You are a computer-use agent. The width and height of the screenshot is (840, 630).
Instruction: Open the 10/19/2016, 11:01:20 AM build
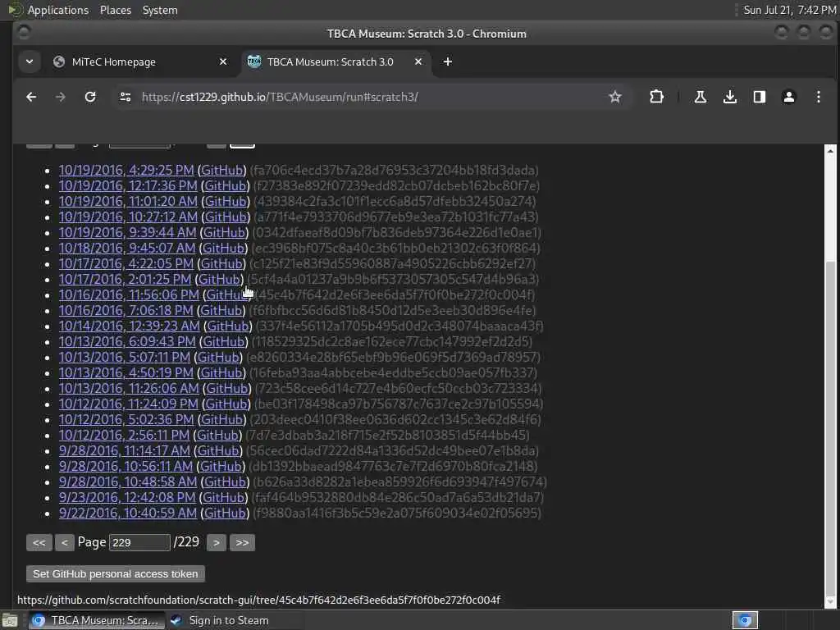coord(128,201)
